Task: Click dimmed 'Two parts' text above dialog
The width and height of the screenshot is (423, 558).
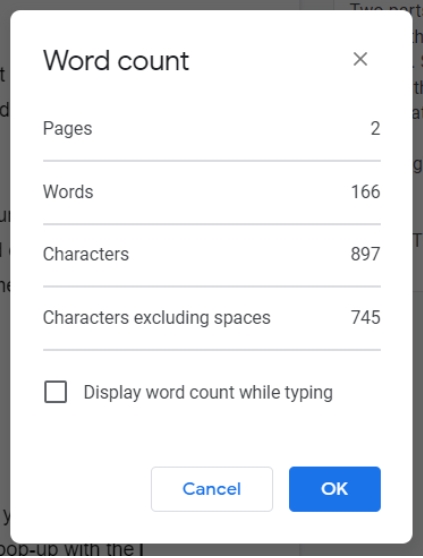Action: [x=386, y=7]
